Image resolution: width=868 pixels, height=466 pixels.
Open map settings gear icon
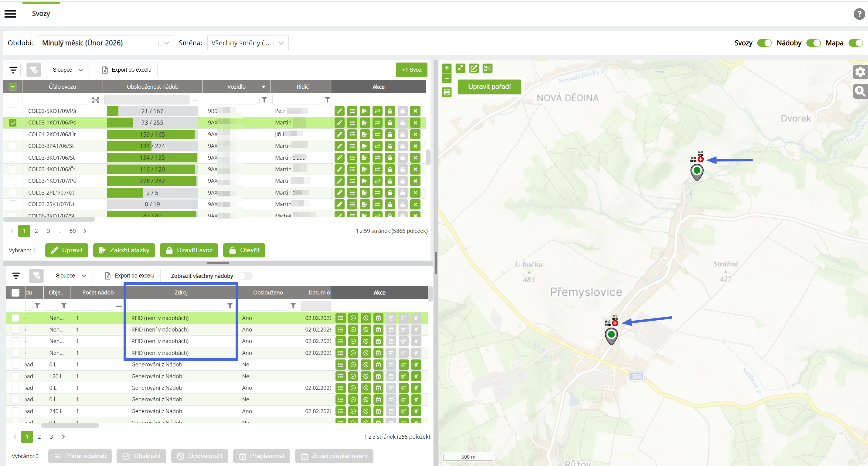pyautogui.click(x=860, y=71)
